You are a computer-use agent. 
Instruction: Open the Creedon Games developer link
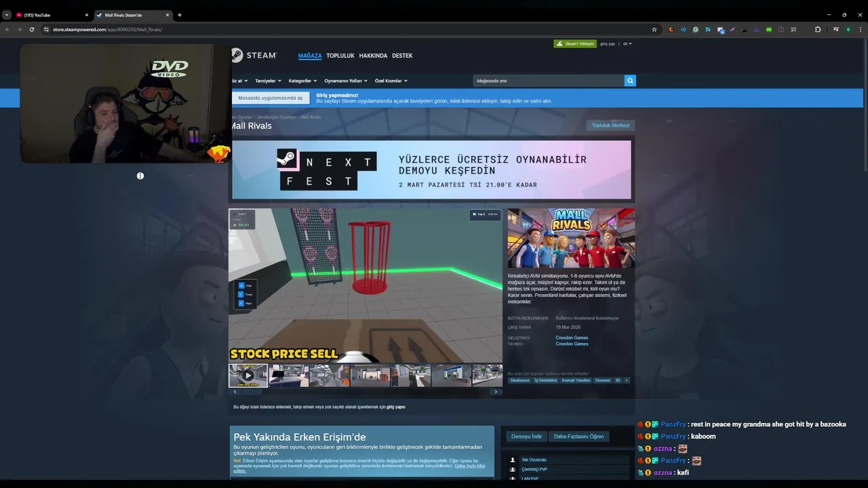pos(572,338)
